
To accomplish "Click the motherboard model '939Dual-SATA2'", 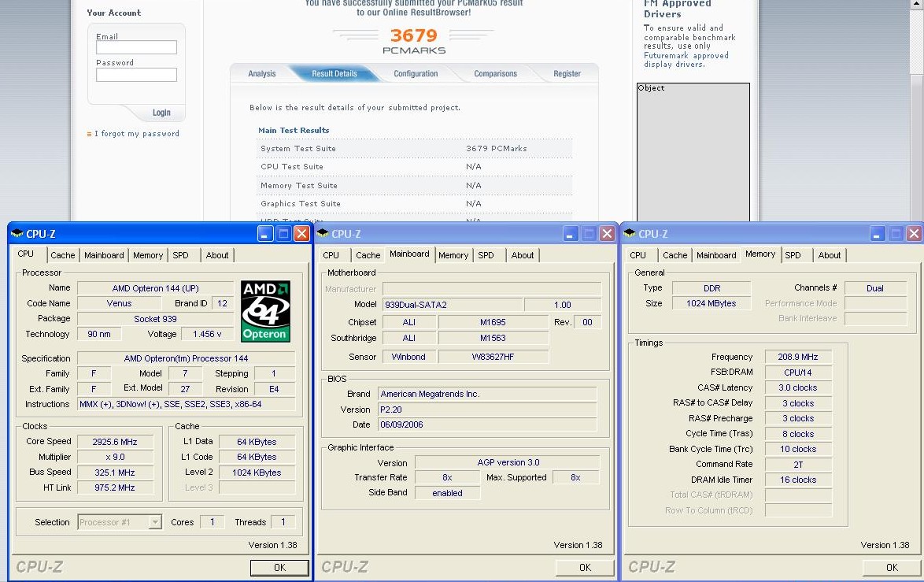I will click(x=452, y=305).
